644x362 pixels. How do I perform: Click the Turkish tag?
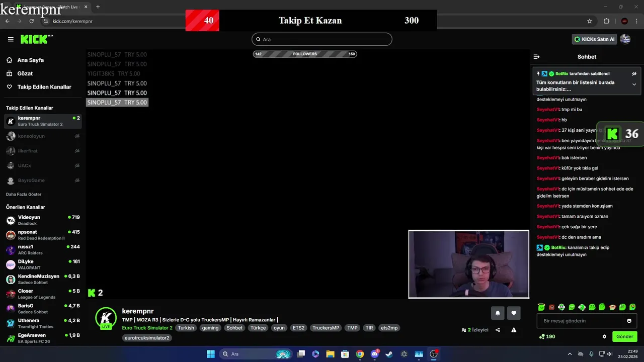coord(186,328)
